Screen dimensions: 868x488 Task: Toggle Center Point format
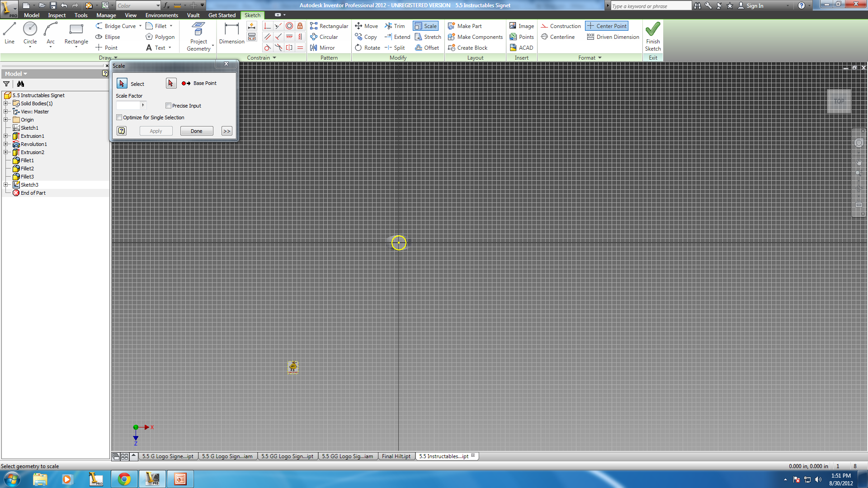607,26
